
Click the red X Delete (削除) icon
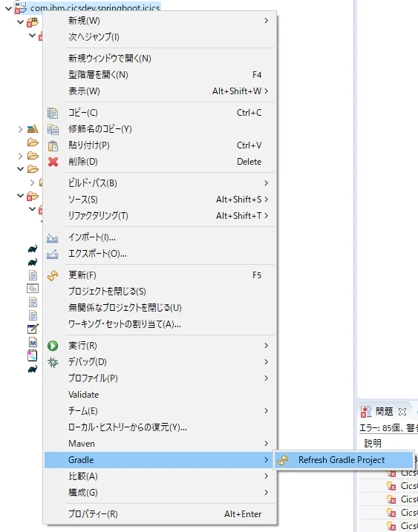pyautogui.click(x=53, y=162)
